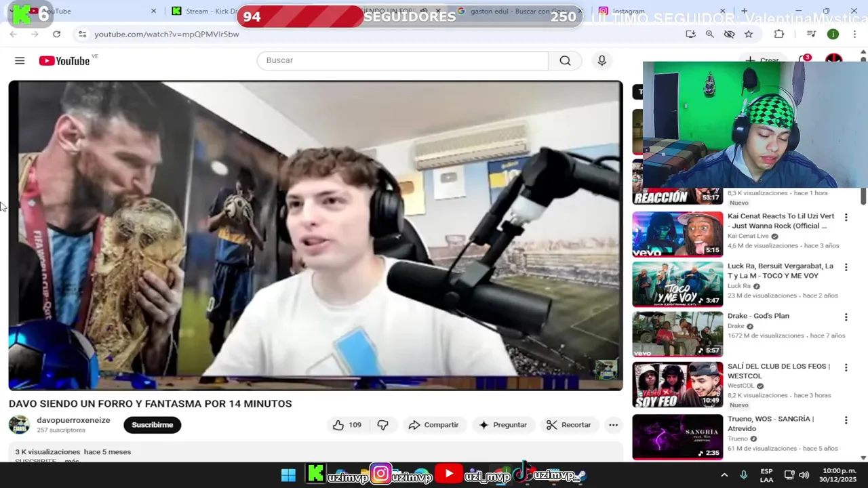The height and width of the screenshot is (488, 868).
Task: Open the Kai Cenat Live channel link
Action: pyautogui.click(x=748, y=236)
